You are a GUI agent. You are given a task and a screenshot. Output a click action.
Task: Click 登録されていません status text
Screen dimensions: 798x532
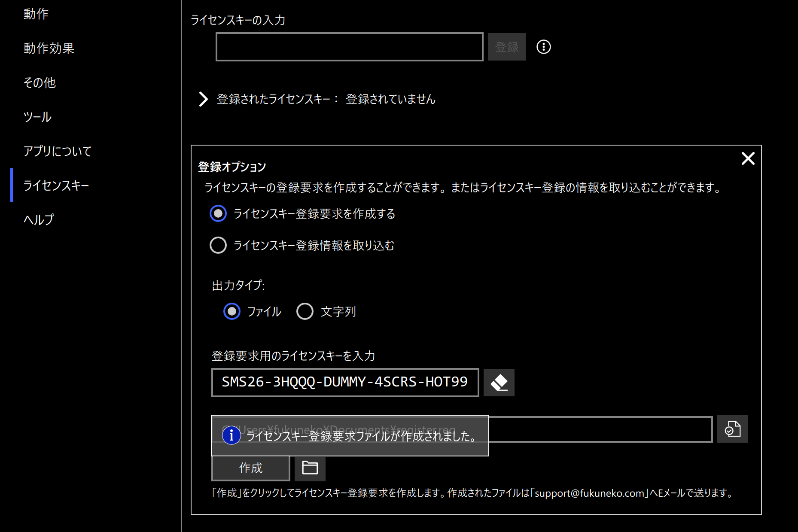tap(390, 99)
